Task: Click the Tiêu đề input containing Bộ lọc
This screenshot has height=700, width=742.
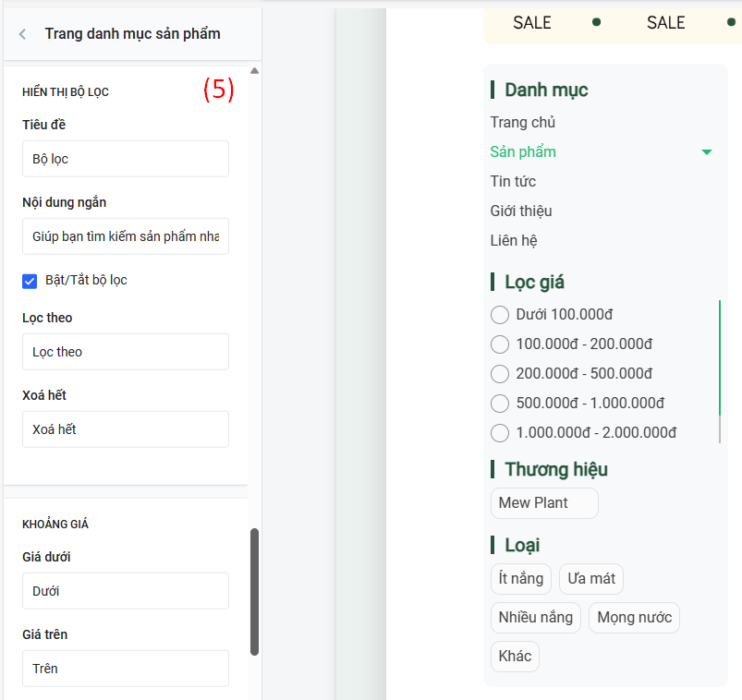Action: [126, 159]
